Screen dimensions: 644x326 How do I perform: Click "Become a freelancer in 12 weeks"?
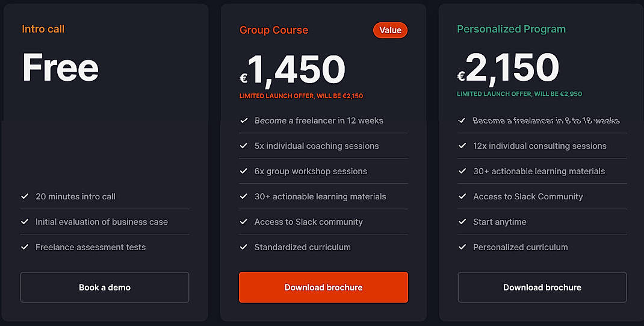click(x=319, y=121)
